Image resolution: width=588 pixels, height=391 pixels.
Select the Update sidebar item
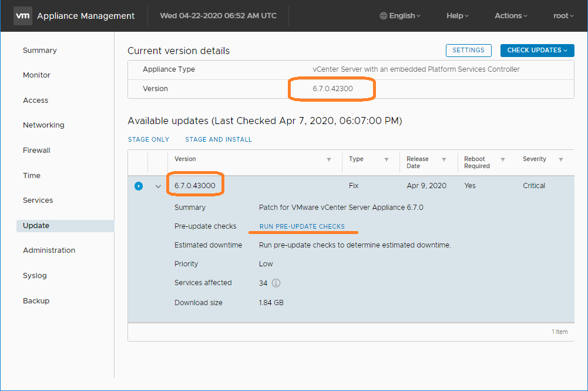65,226
